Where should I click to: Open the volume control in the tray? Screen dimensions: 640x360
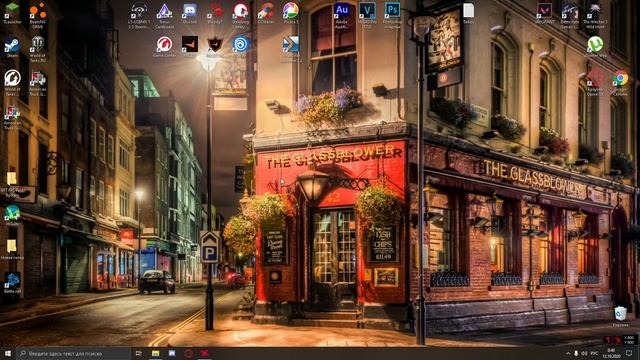584,353
